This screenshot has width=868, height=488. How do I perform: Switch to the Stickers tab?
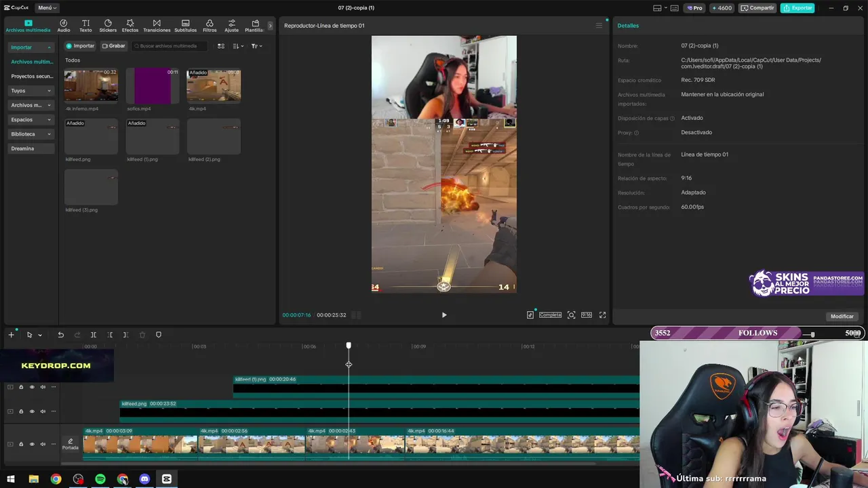click(x=108, y=26)
